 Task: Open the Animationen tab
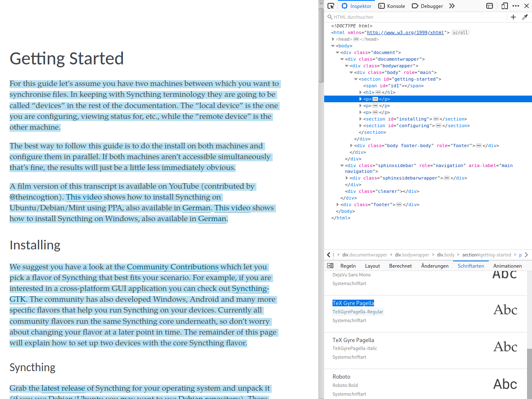[x=507, y=266]
